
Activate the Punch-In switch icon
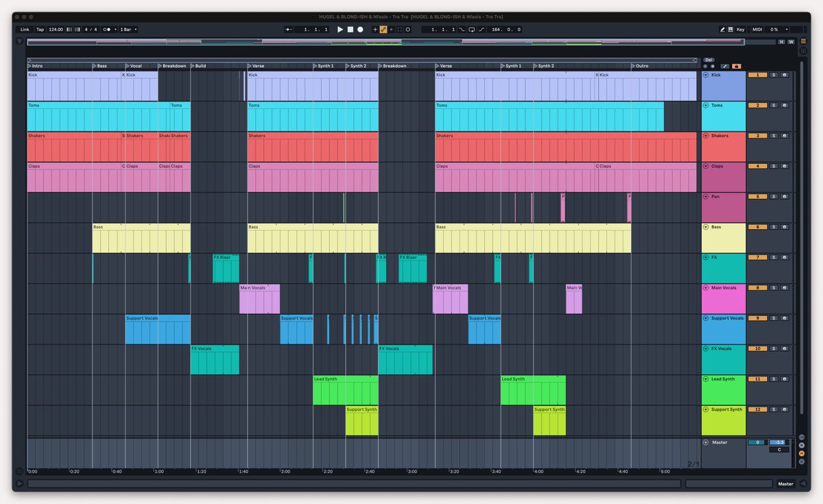pos(462,29)
